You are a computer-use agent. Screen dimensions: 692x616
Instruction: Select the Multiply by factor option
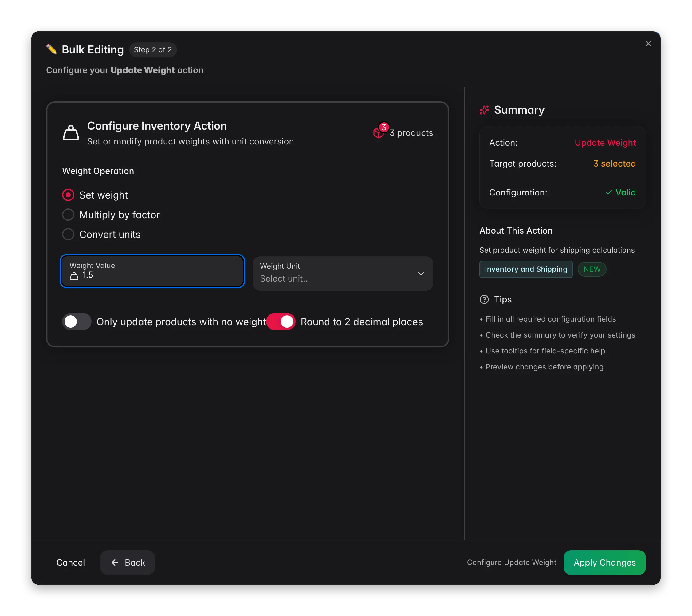68,215
